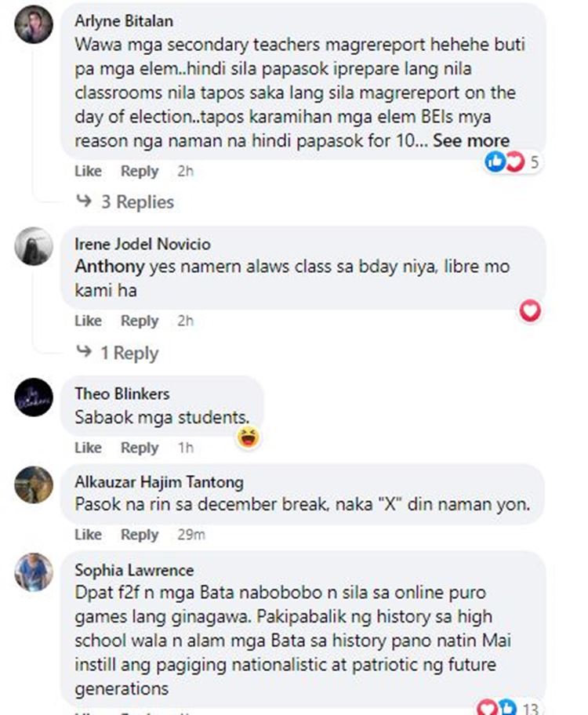This screenshot has width=588, height=715.
Task: Open Alkauzar Hajim Tantong's avatar
Action: 34,485
